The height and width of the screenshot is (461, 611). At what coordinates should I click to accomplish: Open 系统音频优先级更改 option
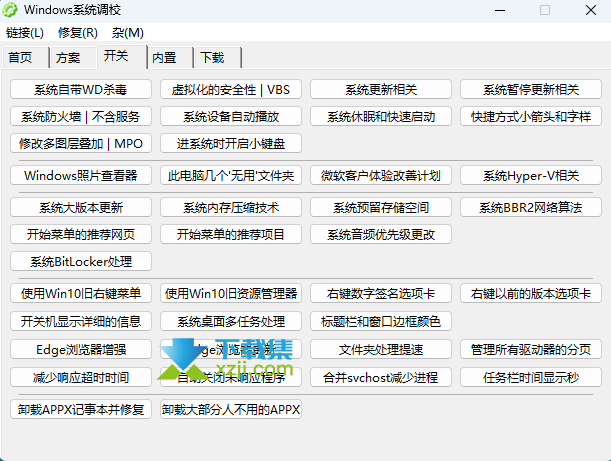pos(381,234)
